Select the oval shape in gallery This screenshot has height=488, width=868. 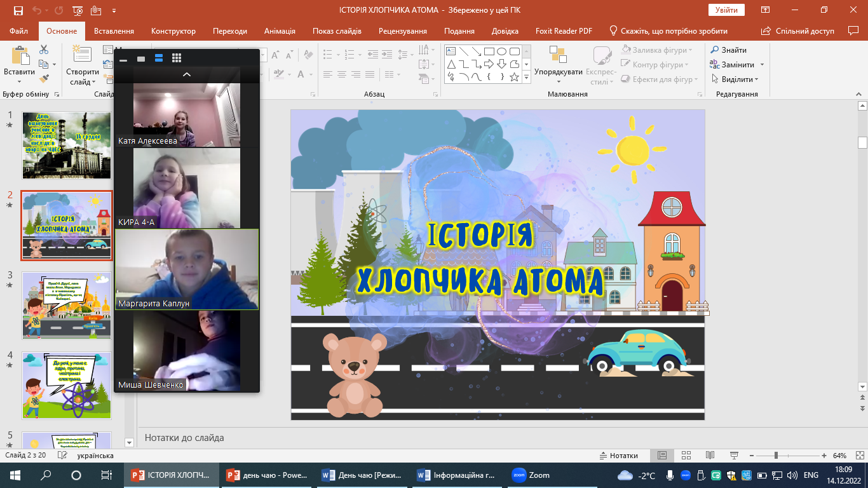(501, 51)
